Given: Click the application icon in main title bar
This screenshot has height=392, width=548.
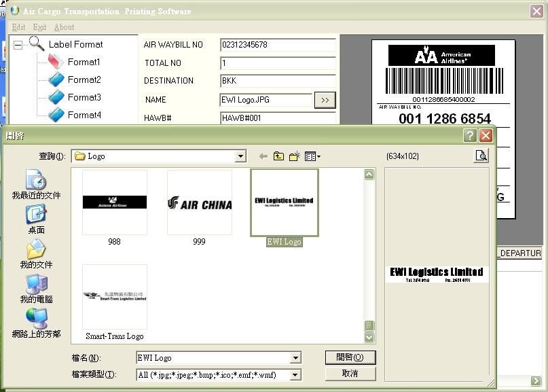Looking at the screenshot, I should click(15, 10).
